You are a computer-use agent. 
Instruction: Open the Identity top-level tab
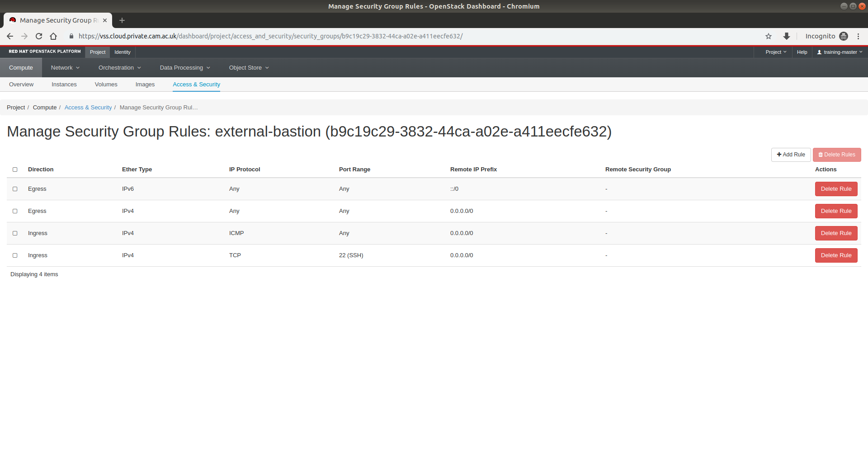[x=122, y=52]
